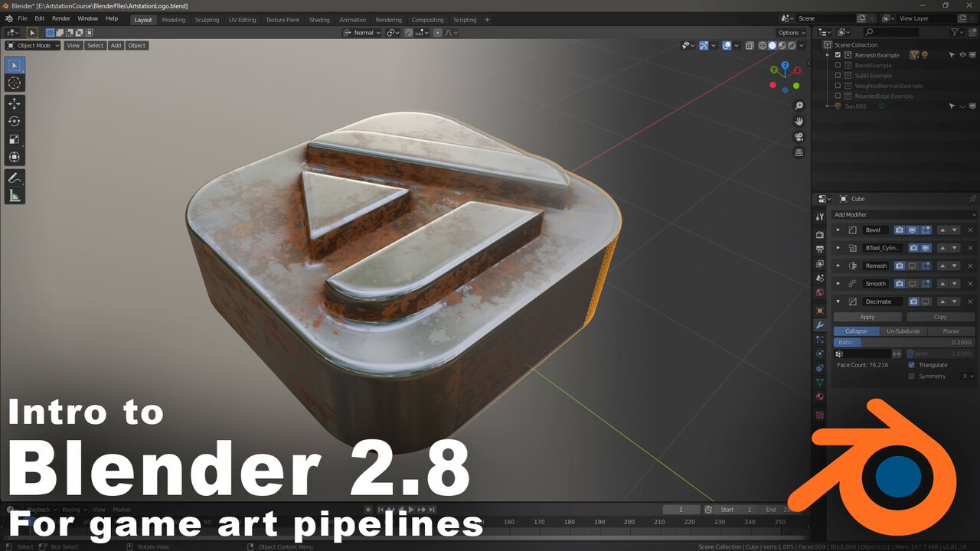The width and height of the screenshot is (980, 551).
Task: Uncheck the Remesh Example collection checkbox
Action: point(838,55)
